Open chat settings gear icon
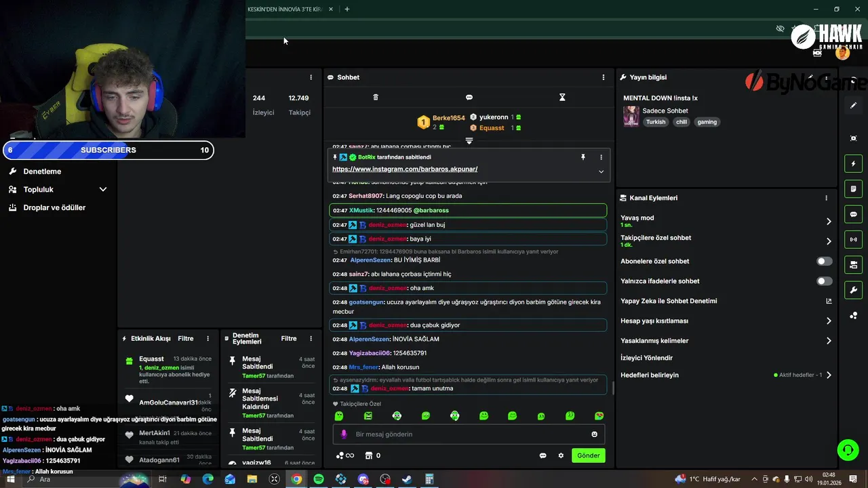The image size is (868, 488). (561, 455)
